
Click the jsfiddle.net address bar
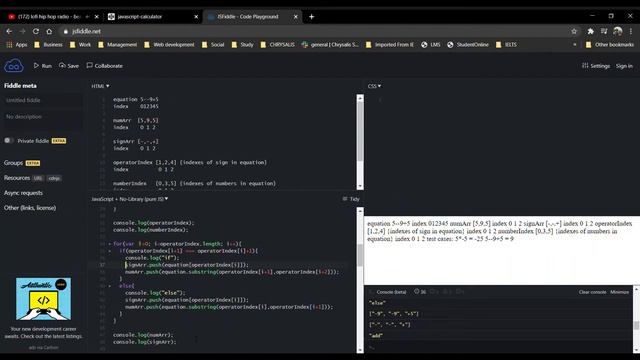[318, 31]
